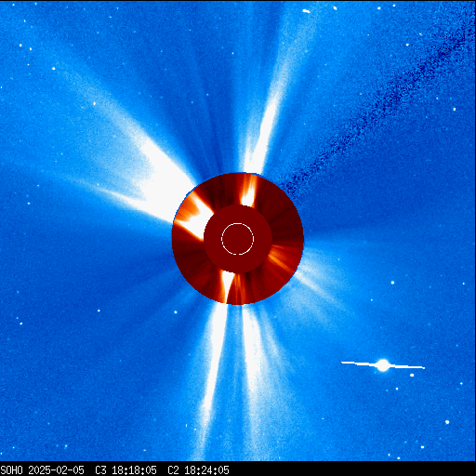Click the SOHO label in the caption bar
The width and height of the screenshot is (476, 476).
point(11,470)
